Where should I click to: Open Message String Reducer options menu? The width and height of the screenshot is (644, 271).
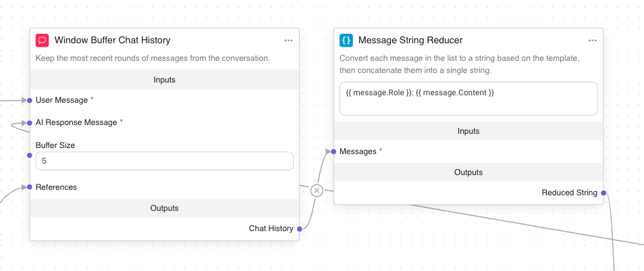click(592, 41)
